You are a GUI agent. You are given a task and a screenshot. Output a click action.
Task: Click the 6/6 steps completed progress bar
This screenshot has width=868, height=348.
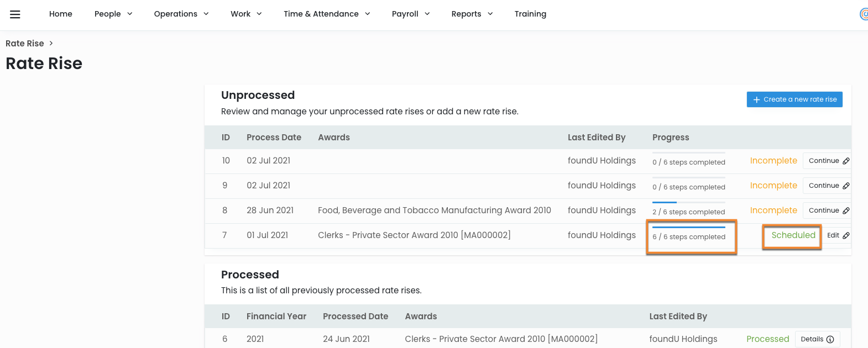(x=689, y=227)
